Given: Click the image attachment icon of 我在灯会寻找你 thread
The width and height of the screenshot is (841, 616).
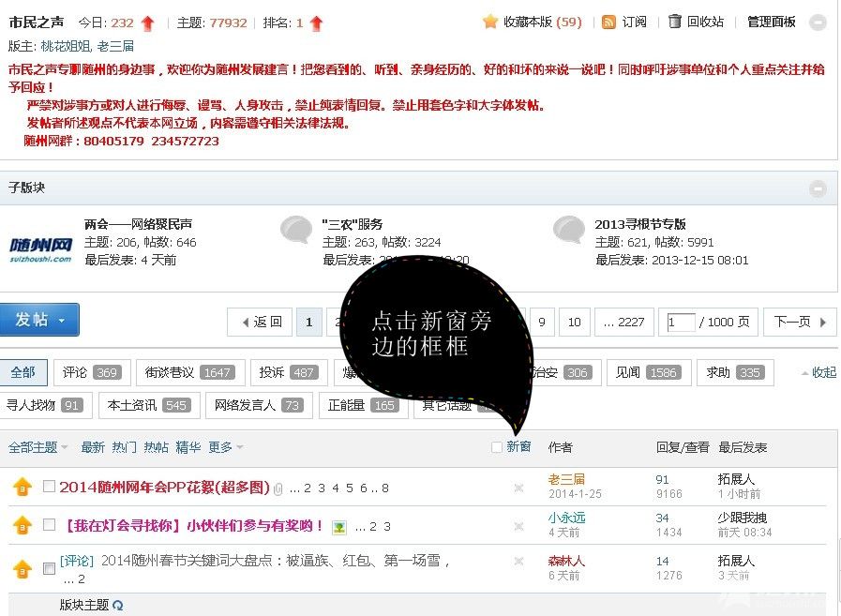Looking at the screenshot, I should tap(339, 527).
